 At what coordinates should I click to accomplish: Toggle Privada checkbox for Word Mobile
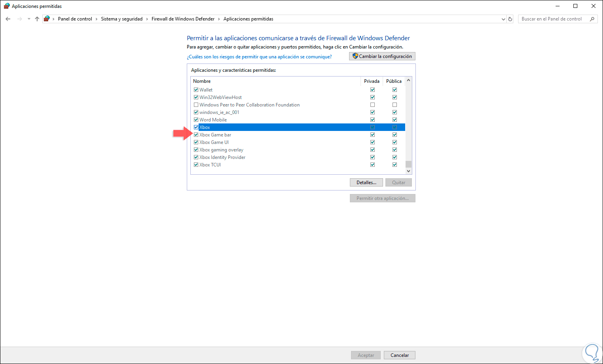[x=372, y=120]
